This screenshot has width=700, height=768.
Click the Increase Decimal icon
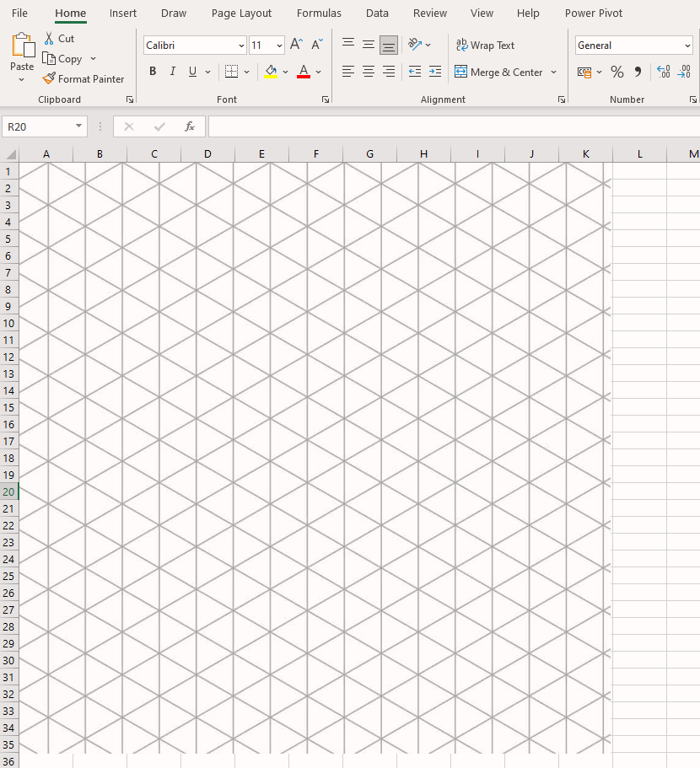pos(664,72)
